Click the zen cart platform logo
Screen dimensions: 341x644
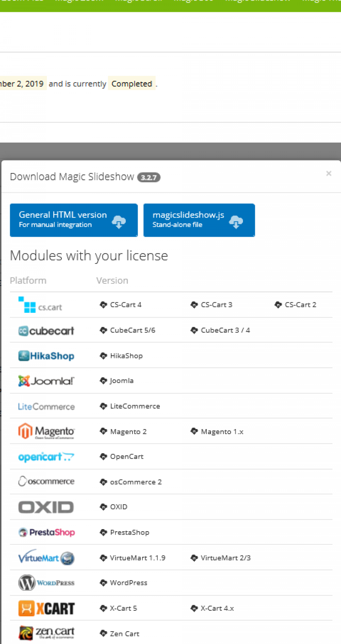46,633
